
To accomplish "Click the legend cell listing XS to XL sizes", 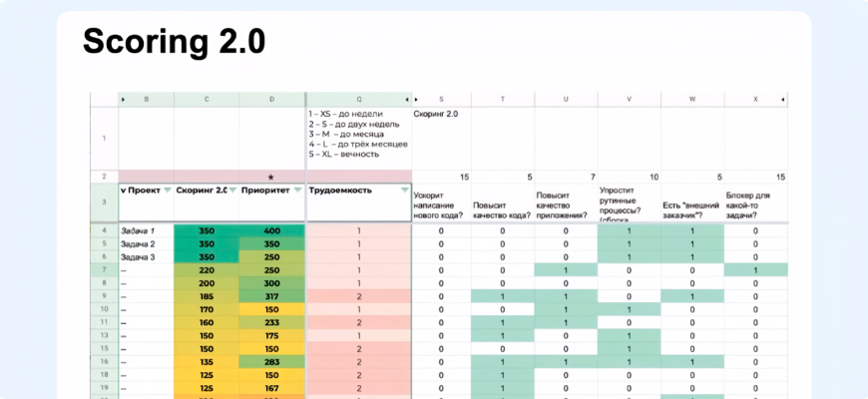I will pyautogui.click(x=359, y=136).
